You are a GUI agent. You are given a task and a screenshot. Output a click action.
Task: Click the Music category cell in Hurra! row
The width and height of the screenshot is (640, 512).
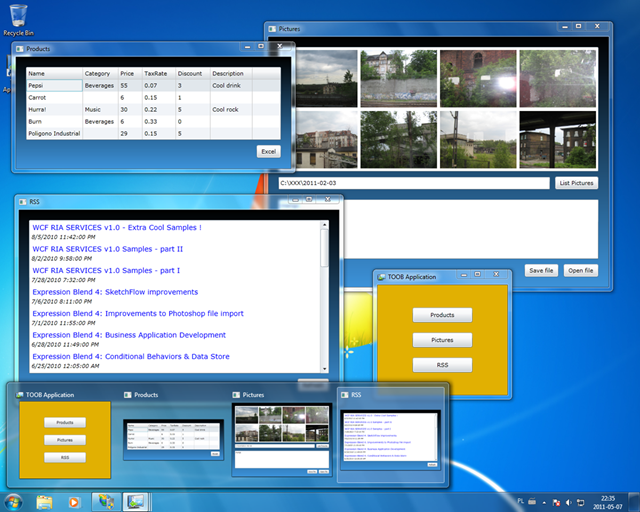tap(100, 109)
